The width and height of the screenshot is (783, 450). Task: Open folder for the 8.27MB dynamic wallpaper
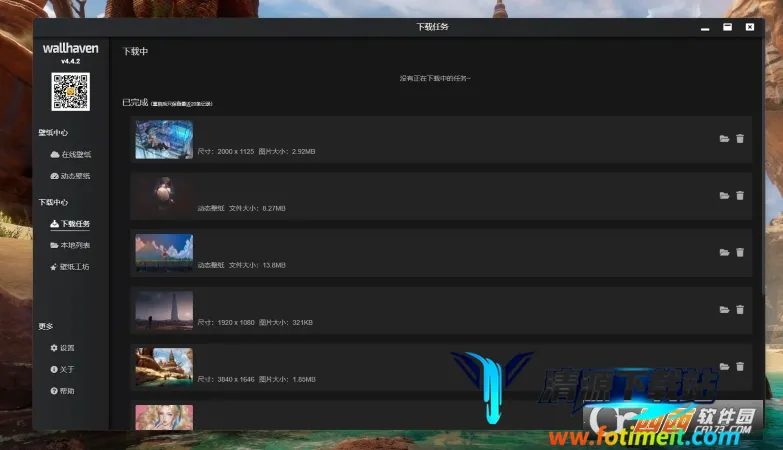pos(724,196)
